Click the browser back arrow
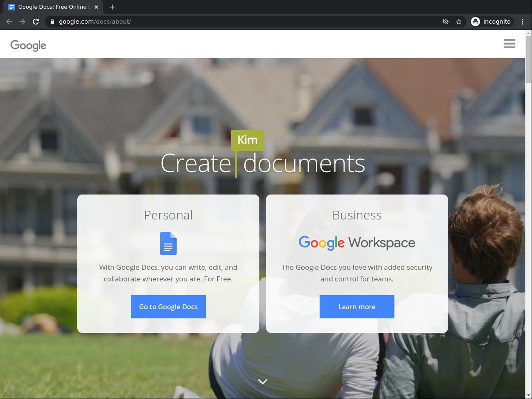 pyautogui.click(x=9, y=22)
